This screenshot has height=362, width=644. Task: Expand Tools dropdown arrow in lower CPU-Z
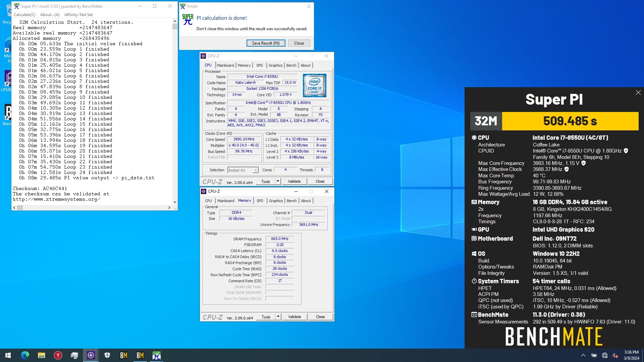click(x=278, y=317)
